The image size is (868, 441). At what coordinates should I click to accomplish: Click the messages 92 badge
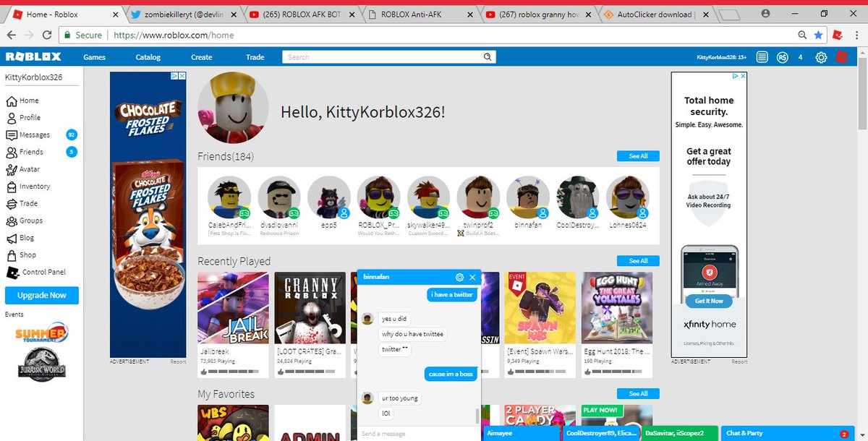pyautogui.click(x=71, y=134)
